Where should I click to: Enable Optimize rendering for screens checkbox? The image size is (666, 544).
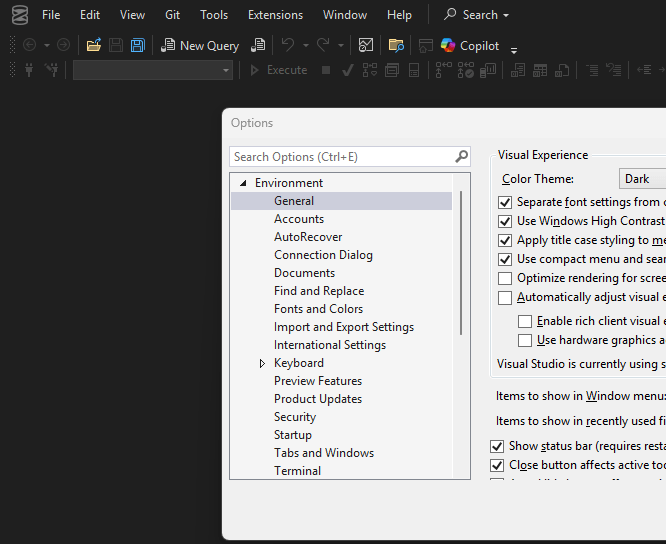[505, 278]
